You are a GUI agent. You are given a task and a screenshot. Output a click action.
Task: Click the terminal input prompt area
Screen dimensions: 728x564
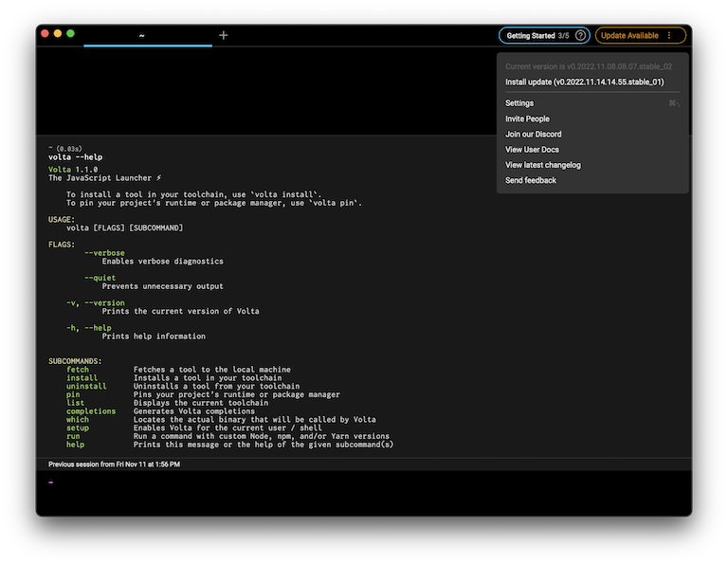(x=364, y=492)
